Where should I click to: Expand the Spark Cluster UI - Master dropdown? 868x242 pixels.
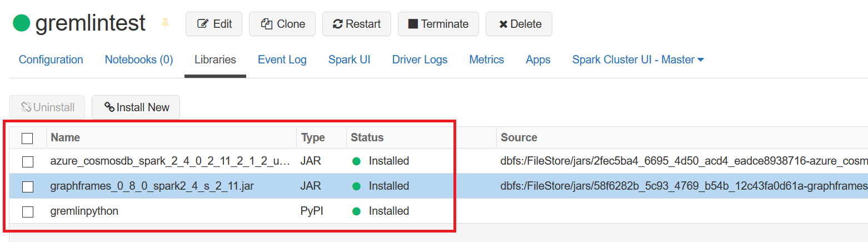[638, 60]
